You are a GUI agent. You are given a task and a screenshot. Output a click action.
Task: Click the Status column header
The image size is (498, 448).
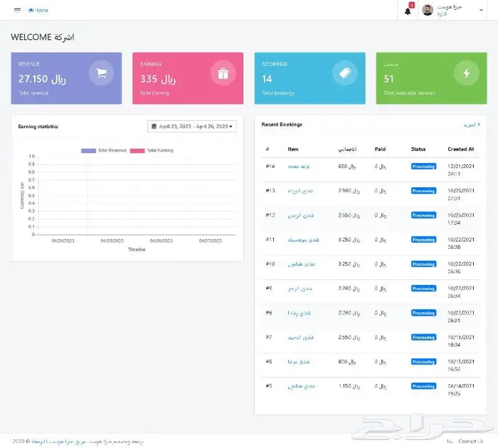(x=418, y=149)
